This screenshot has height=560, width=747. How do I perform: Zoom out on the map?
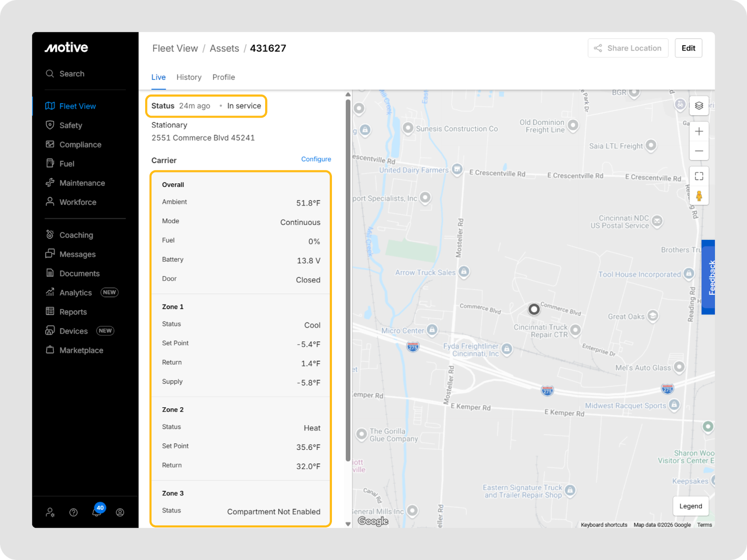[698, 151]
